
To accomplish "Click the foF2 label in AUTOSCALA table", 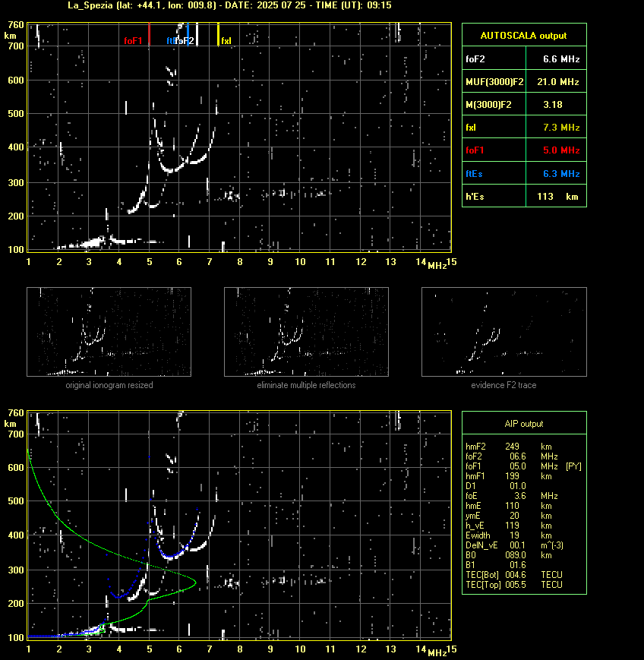I will coord(475,59).
